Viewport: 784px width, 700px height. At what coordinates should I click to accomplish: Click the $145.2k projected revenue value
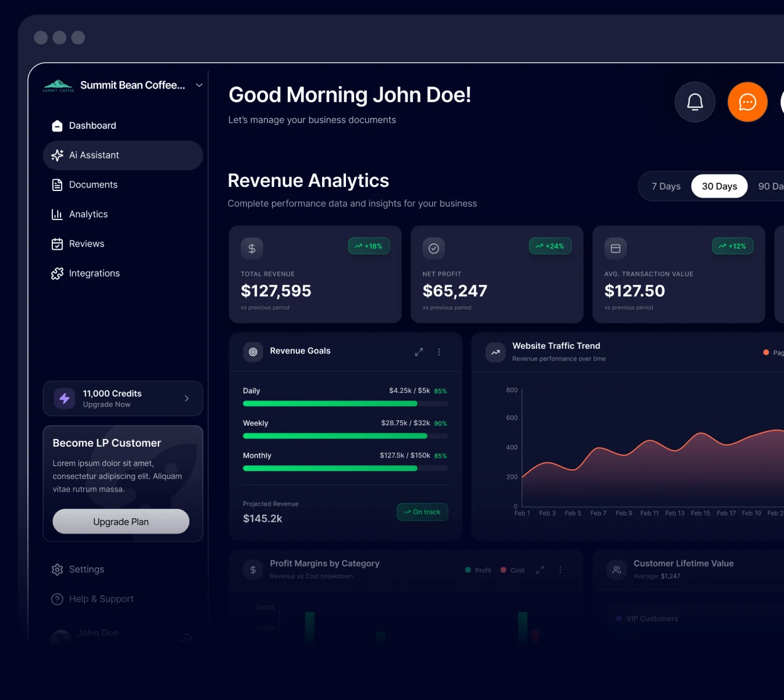click(263, 519)
